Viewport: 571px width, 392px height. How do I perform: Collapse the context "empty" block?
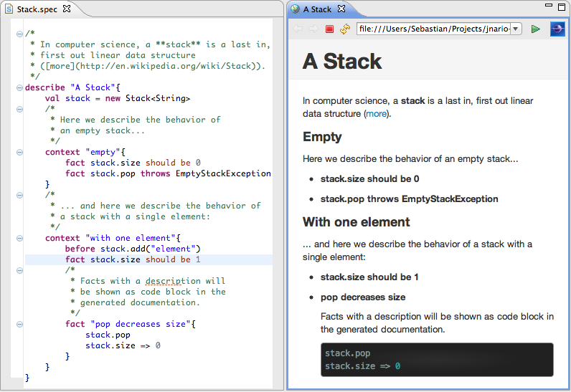tap(19, 153)
